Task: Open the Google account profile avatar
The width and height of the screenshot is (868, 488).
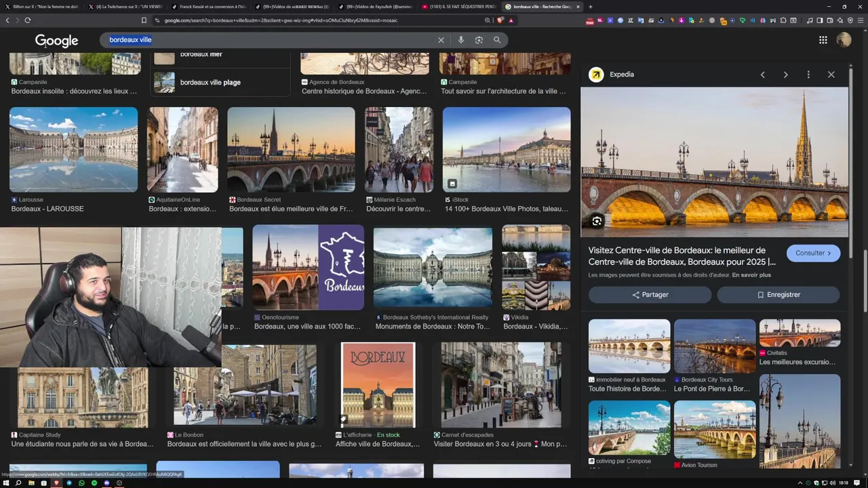Action: click(x=844, y=40)
